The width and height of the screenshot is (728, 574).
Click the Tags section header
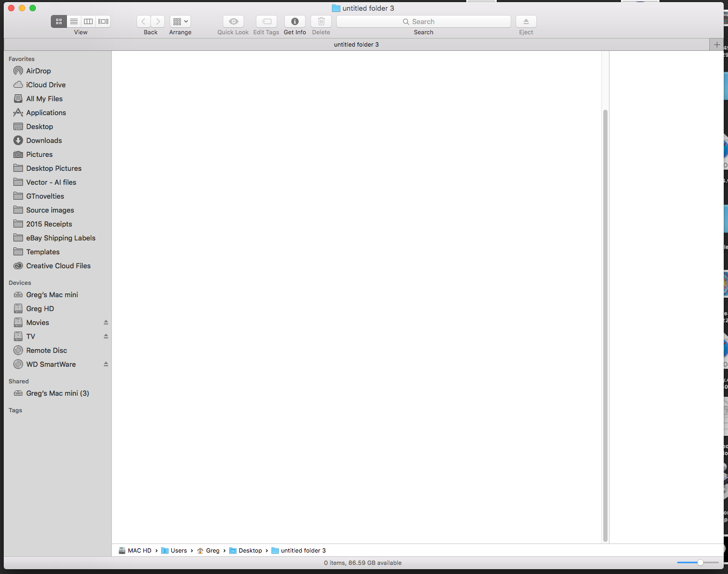click(16, 410)
